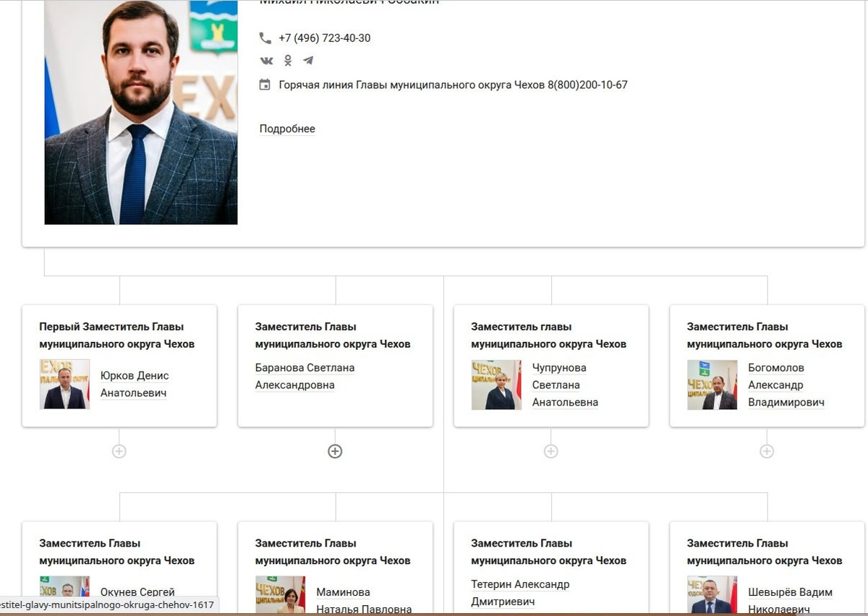Open Богомолов Александр Владимирович profile link
The height and width of the screenshot is (616, 868).
tap(786, 385)
